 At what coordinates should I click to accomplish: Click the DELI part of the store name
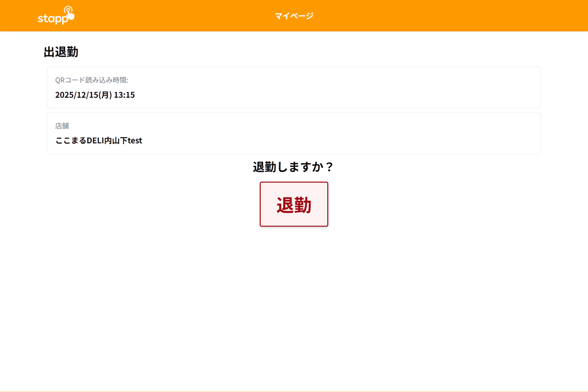pos(96,141)
